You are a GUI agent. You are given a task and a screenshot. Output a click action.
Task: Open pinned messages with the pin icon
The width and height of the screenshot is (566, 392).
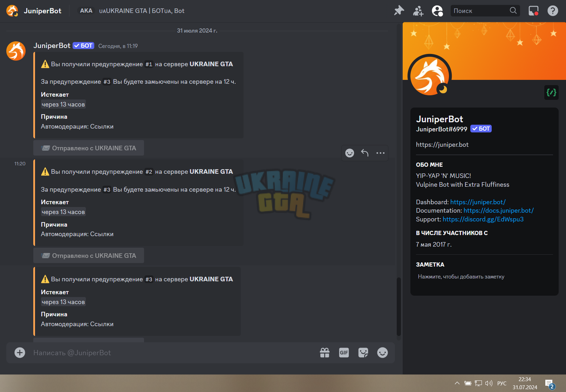point(399,11)
